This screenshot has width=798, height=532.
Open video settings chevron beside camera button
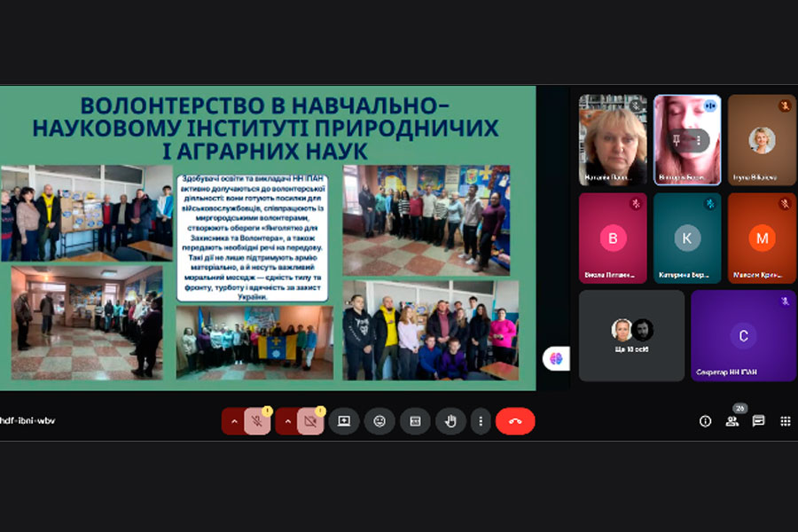pos(287,421)
